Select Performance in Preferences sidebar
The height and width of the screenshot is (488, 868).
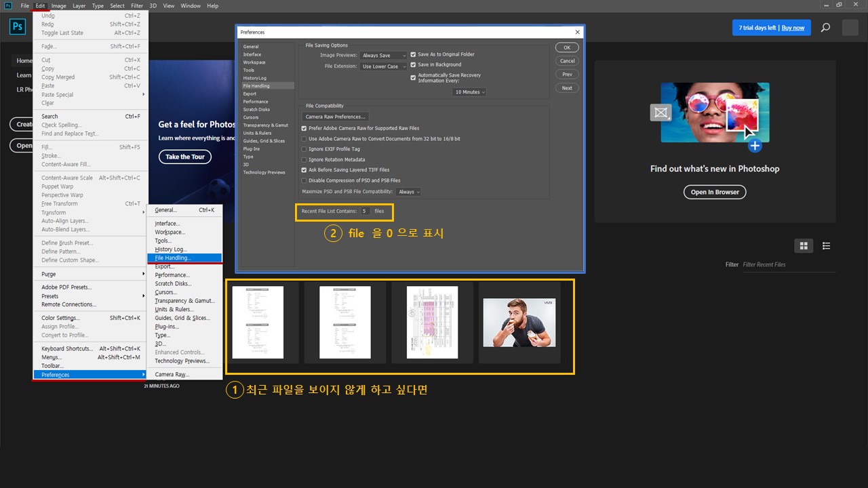(256, 102)
